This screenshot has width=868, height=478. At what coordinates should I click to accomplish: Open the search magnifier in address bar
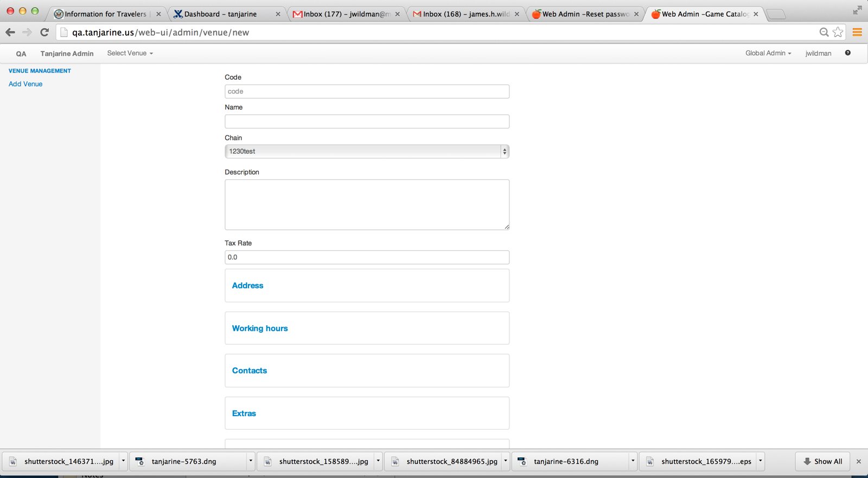coord(824,33)
